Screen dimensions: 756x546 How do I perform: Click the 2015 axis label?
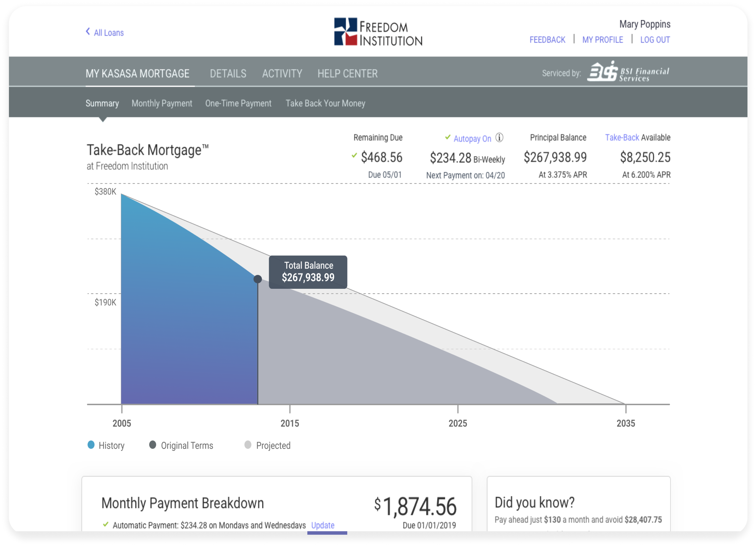click(x=290, y=423)
